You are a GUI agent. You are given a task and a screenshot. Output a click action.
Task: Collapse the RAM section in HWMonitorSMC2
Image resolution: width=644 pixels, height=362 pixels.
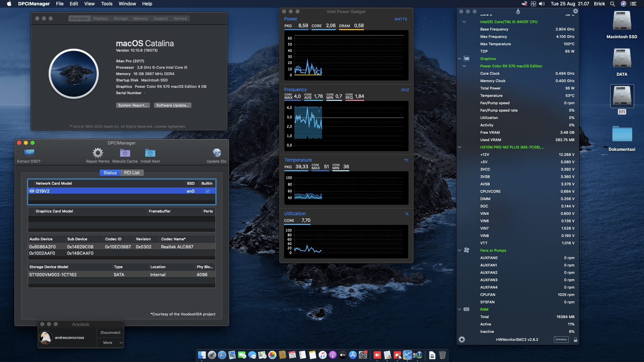pyautogui.click(x=460, y=309)
